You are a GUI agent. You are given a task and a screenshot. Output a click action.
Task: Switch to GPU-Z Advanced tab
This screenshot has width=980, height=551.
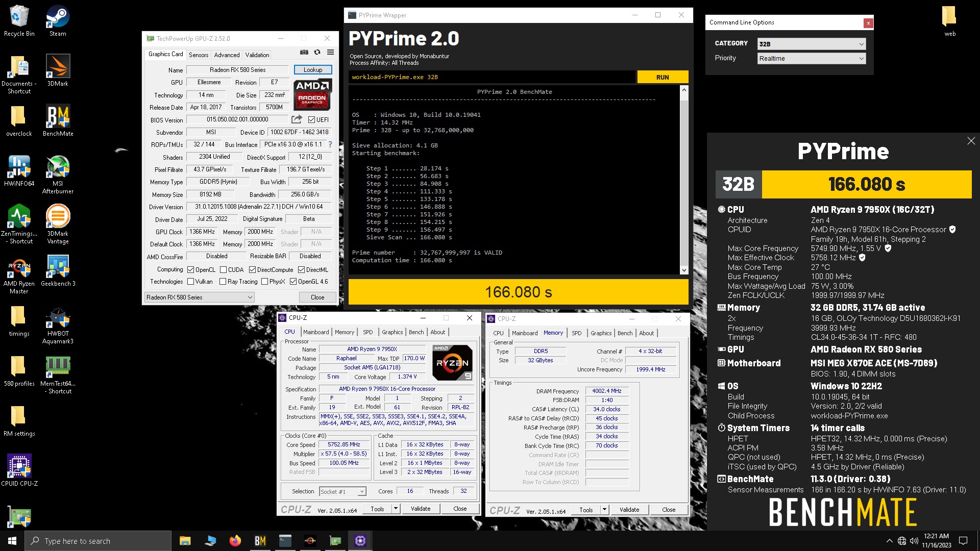click(x=227, y=55)
